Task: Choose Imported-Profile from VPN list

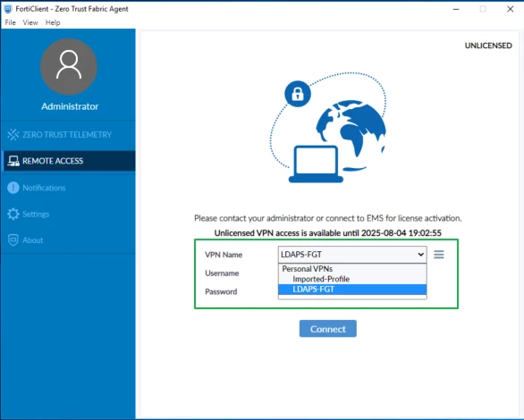Action: (352, 279)
